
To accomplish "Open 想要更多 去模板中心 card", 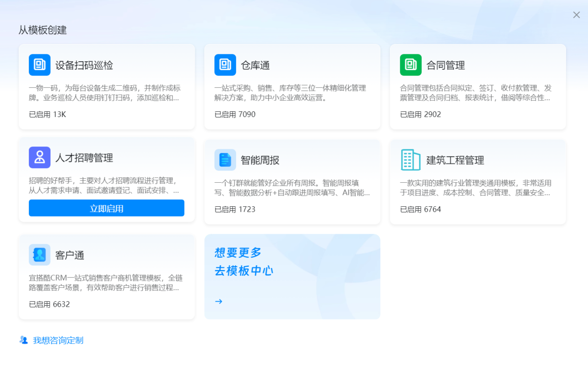I will 293,277.
